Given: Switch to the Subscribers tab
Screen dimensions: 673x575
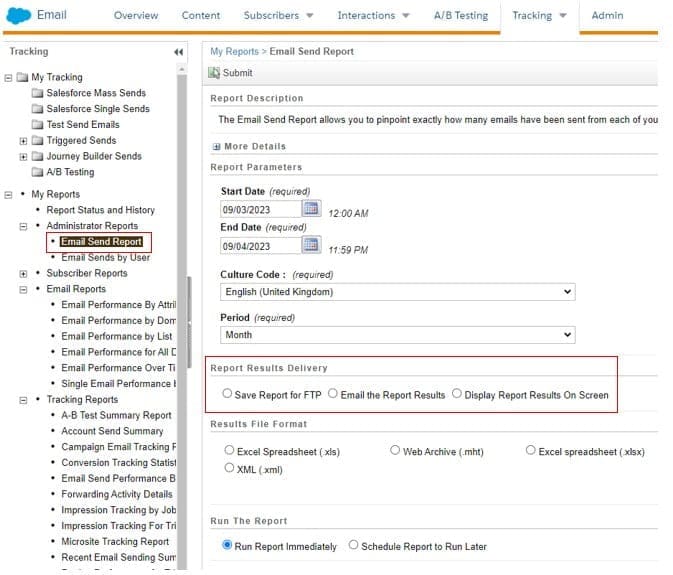Looking at the screenshot, I should tap(277, 16).
